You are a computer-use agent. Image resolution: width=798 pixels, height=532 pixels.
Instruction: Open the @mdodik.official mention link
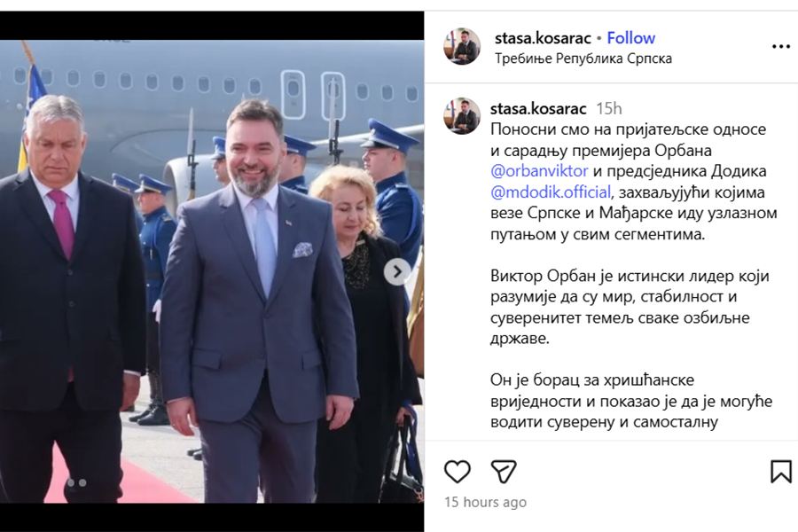tap(551, 192)
